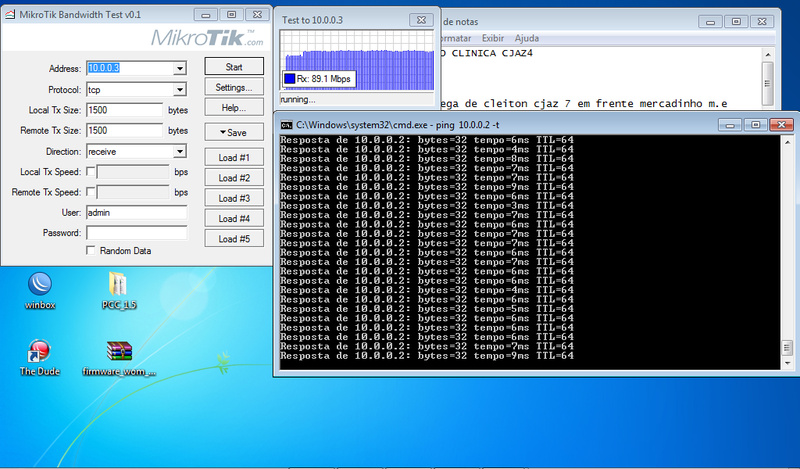Open the Formatar menu in Notepad
The height and width of the screenshot is (469, 800).
point(455,38)
